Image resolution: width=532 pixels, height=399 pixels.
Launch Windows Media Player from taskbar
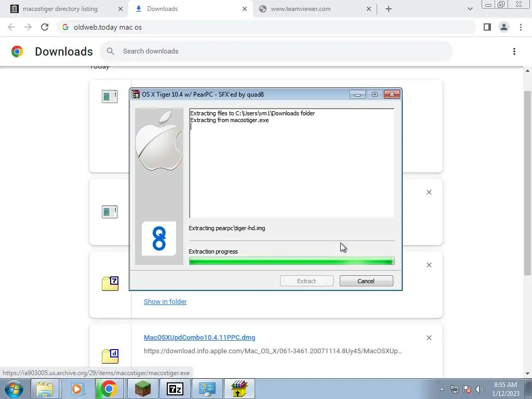pos(77,389)
